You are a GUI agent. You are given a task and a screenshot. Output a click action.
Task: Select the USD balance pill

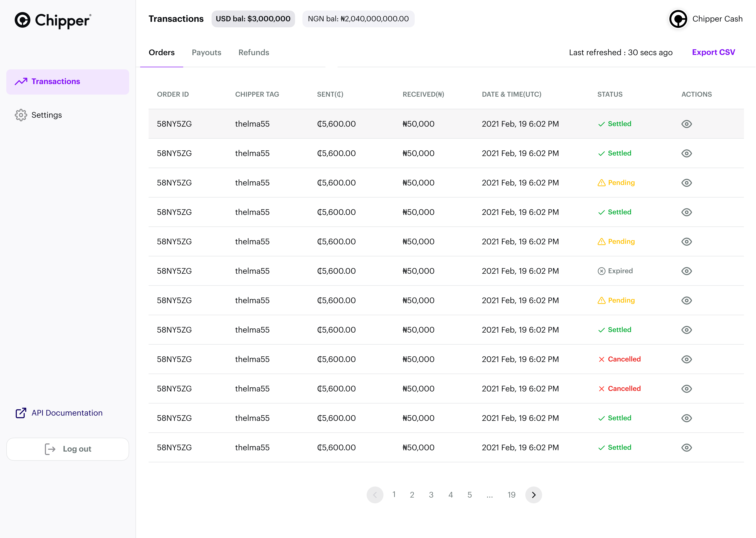click(253, 19)
